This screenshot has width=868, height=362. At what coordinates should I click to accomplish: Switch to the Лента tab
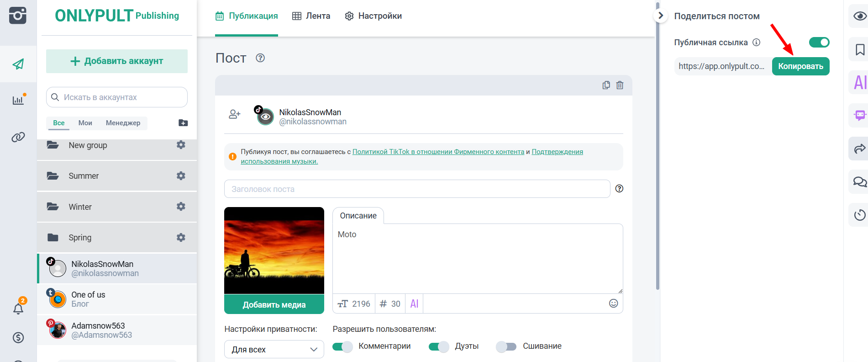point(311,16)
